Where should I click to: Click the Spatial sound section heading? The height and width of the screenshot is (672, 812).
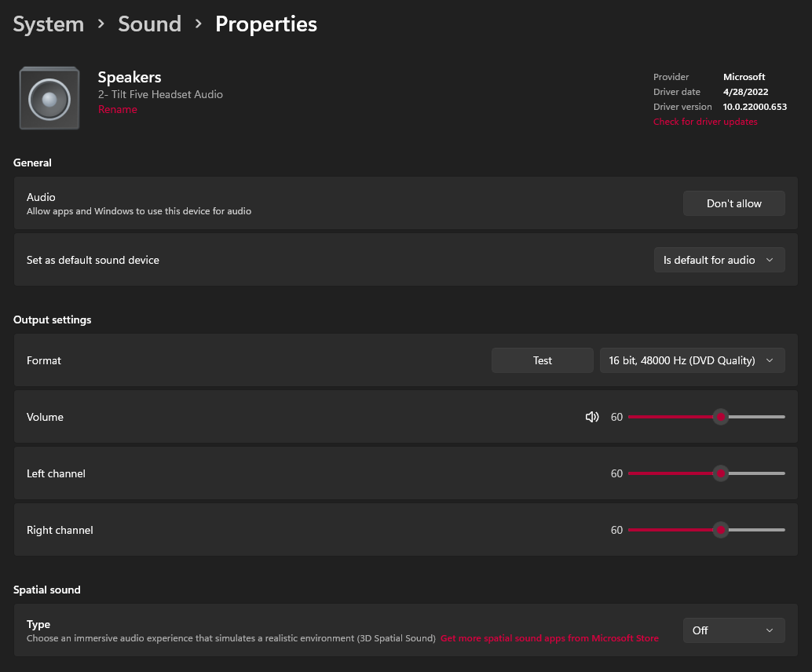pos(46,590)
